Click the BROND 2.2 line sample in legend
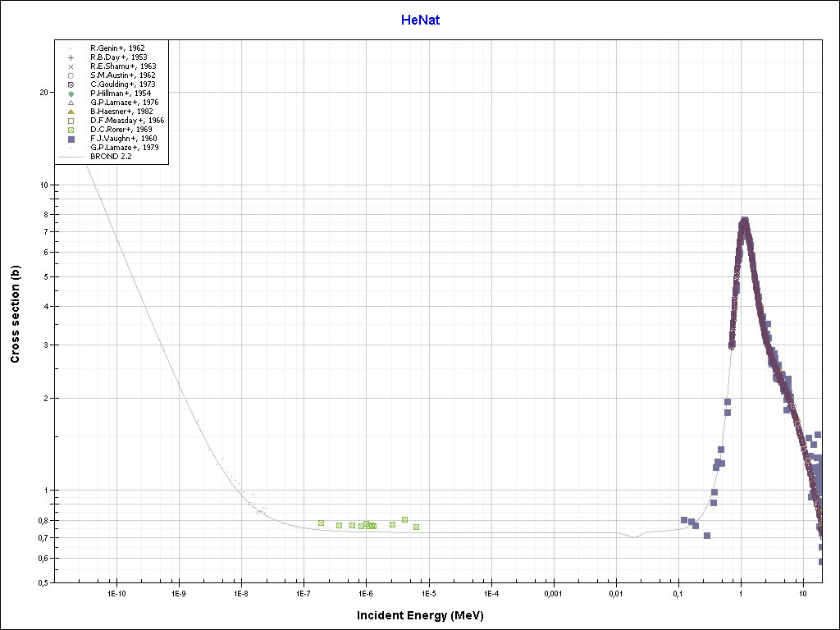The image size is (840, 630). 71,157
